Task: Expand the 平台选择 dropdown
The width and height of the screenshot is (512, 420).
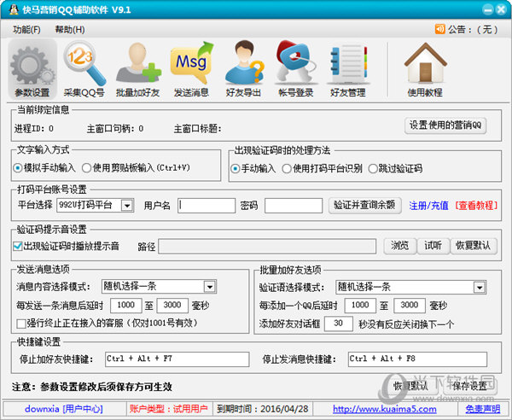Action: [x=127, y=206]
